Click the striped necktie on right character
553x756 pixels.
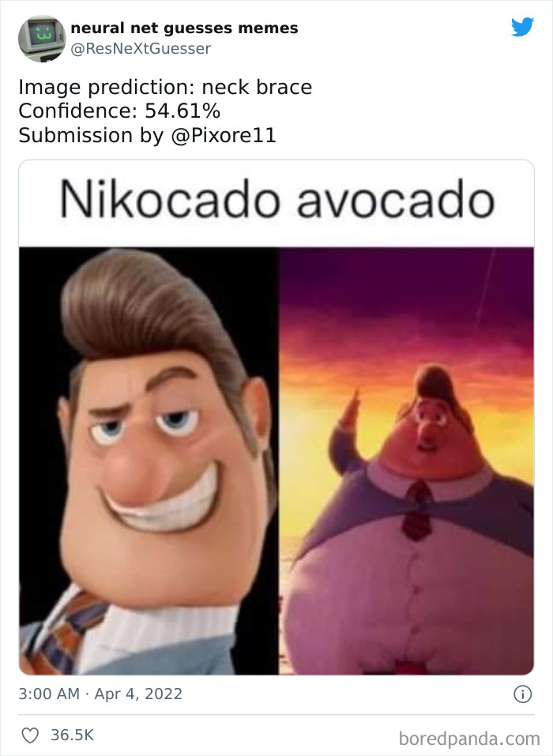tap(418, 510)
